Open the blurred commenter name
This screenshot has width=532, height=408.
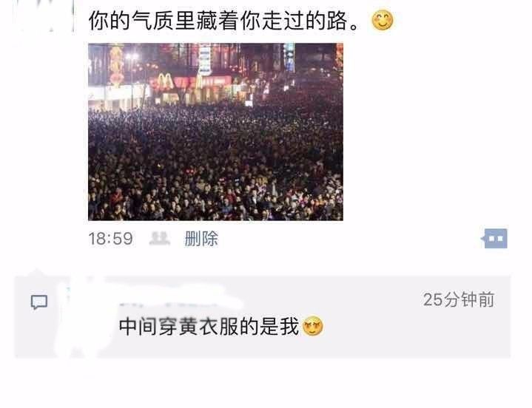point(180,299)
